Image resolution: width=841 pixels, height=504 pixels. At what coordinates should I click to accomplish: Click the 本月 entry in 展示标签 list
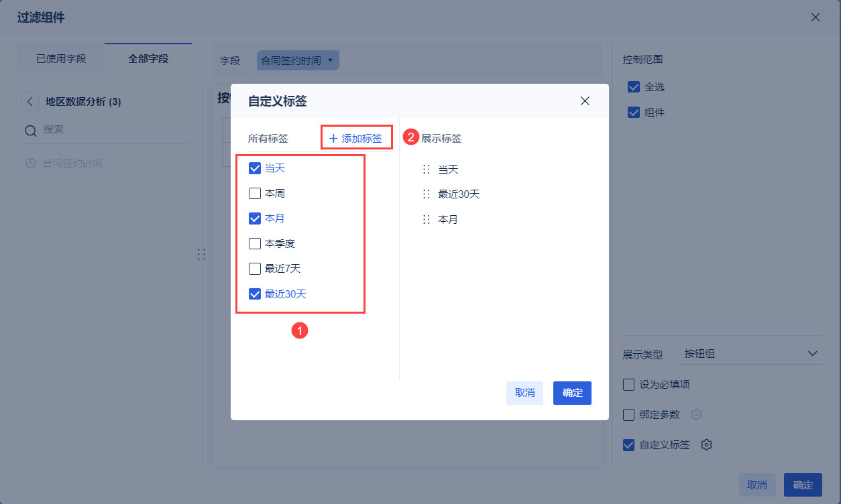click(448, 219)
